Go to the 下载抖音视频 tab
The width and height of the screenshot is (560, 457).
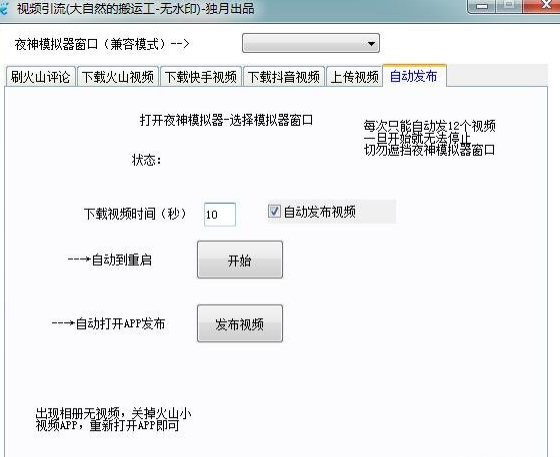pos(284,76)
